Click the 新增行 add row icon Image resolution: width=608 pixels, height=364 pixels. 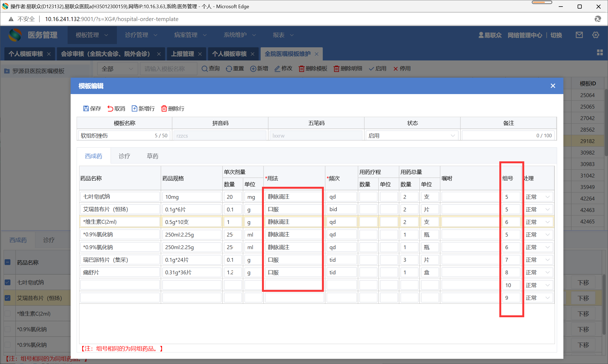134,109
